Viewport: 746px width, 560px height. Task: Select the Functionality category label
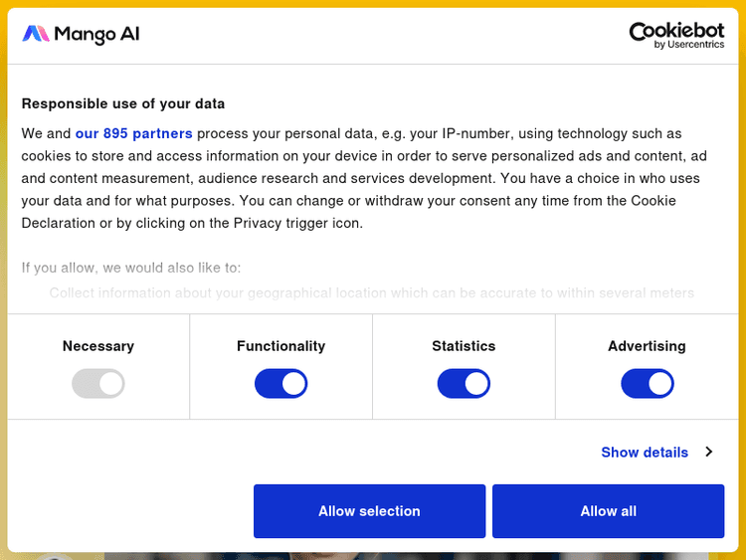point(280,346)
